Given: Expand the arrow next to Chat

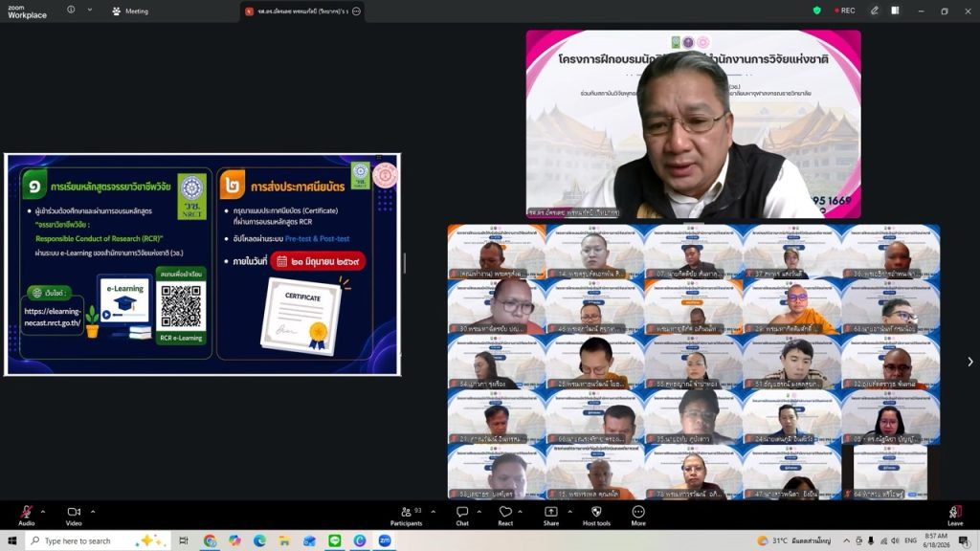Looking at the screenshot, I should 479,512.
